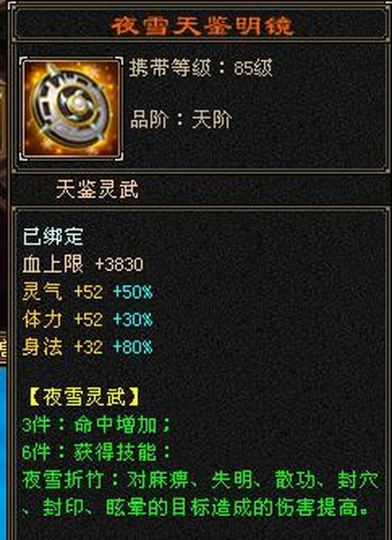The height and width of the screenshot is (540, 392).
Task: Click the 【夜雪灵武】 set name header
Action: pos(84,397)
